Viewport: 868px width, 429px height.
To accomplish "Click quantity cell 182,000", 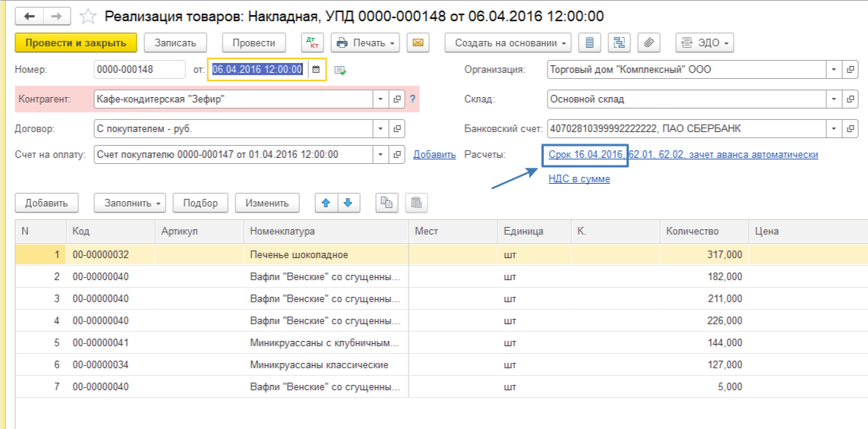I will [x=704, y=276].
